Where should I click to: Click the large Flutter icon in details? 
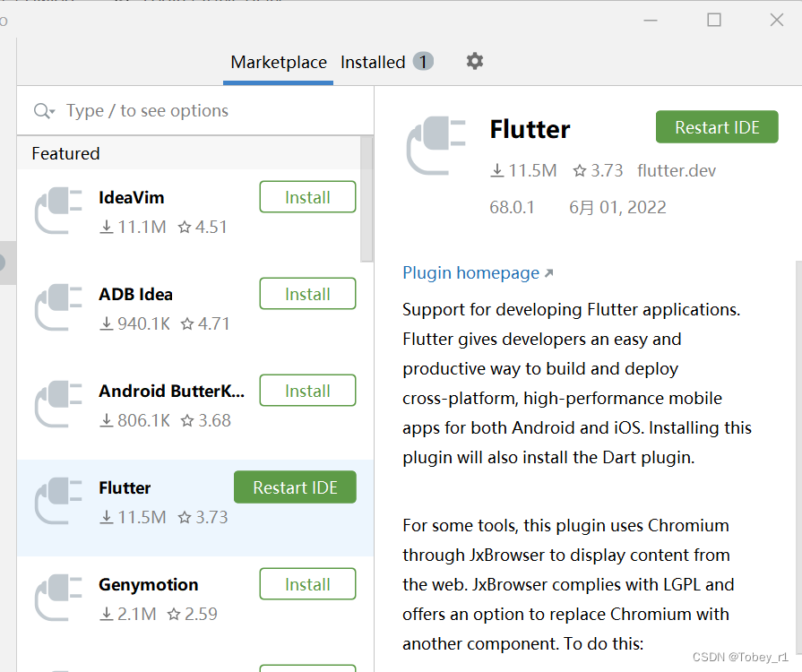[436, 146]
